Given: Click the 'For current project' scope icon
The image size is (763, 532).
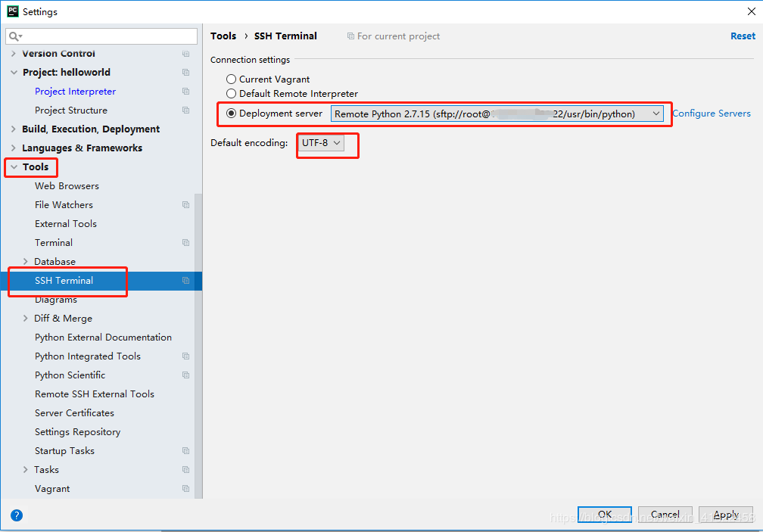Looking at the screenshot, I should click(x=350, y=36).
